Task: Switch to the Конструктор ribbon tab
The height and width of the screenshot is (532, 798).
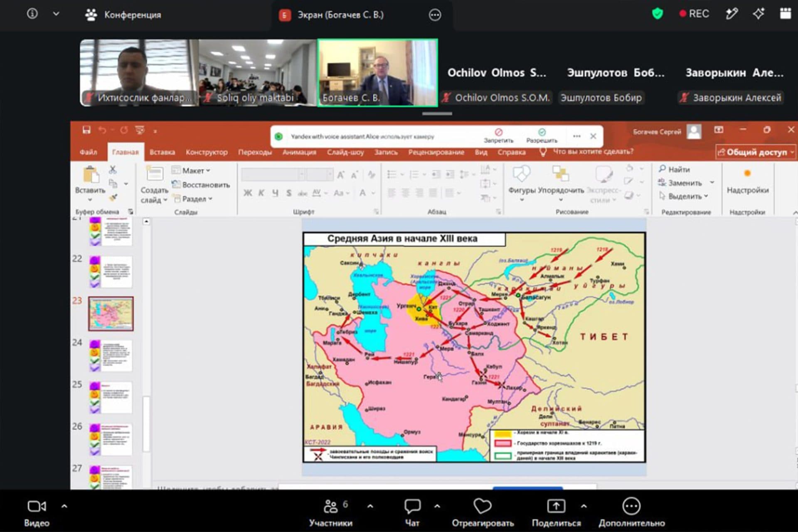Action: [x=207, y=152]
